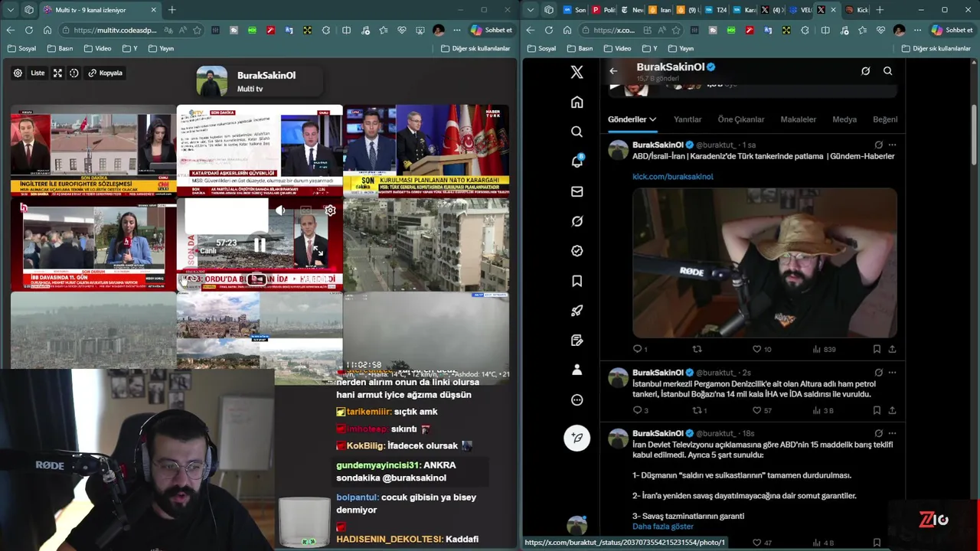The width and height of the screenshot is (980, 551).
Task: Open Multi tv settings gear icon
Action: click(x=18, y=73)
